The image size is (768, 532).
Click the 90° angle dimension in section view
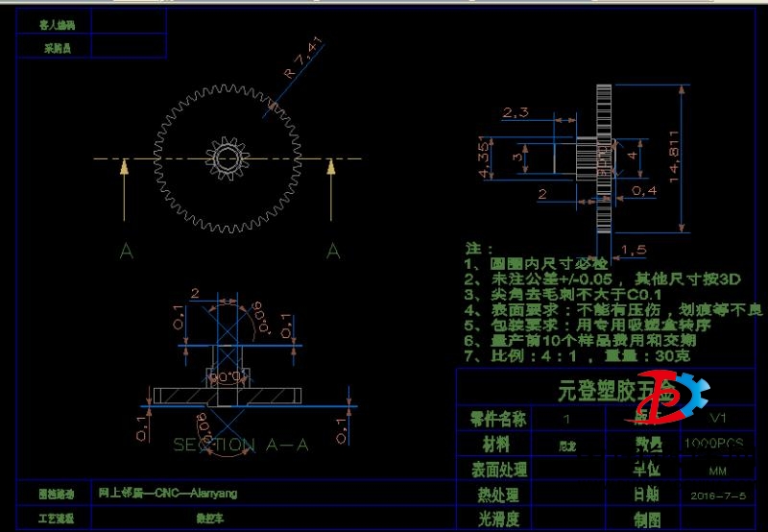coord(227,376)
